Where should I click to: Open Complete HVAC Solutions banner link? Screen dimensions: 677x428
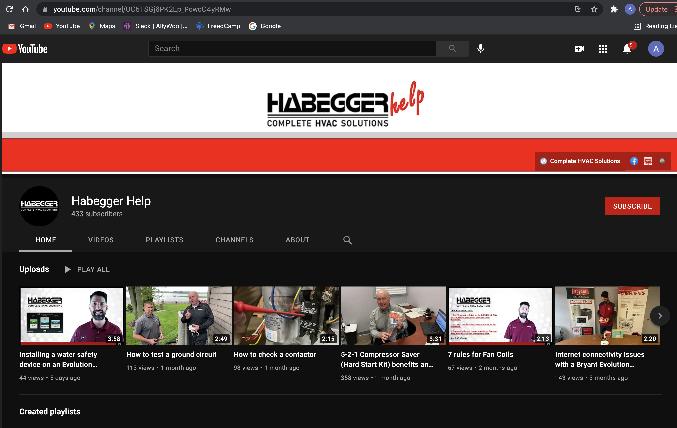pyautogui.click(x=580, y=161)
